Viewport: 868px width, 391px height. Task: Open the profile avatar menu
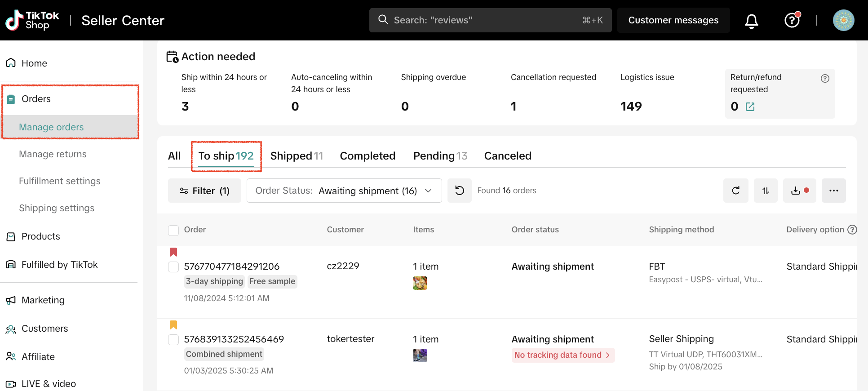pyautogui.click(x=843, y=20)
